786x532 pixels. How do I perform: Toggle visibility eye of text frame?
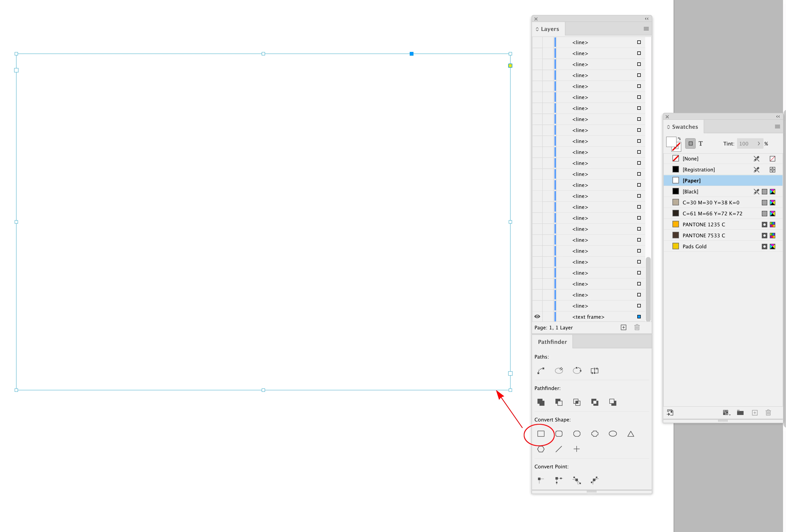(x=537, y=317)
